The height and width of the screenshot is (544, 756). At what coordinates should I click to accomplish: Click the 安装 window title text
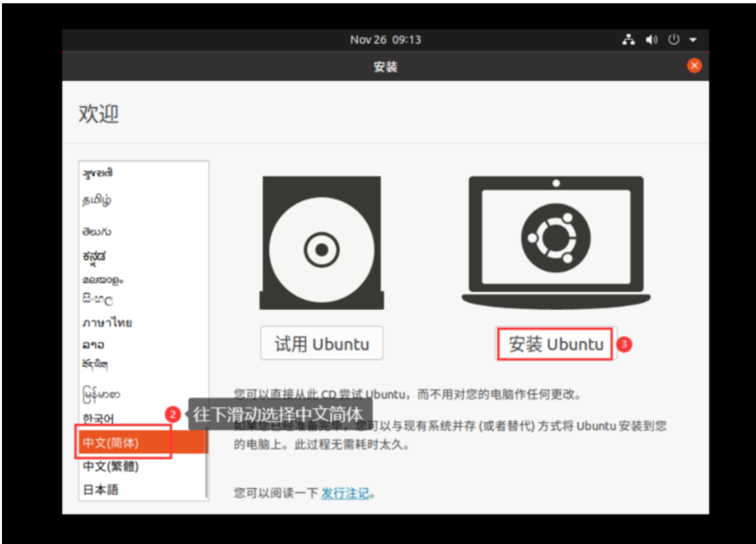(x=385, y=66)
